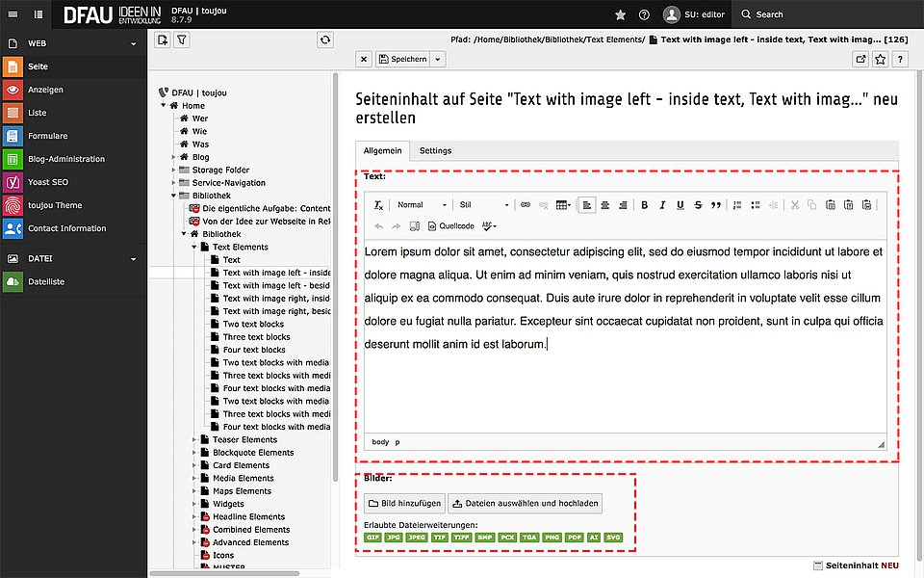The width and height of the screenshot is (924, 578).
Task: Refresh the page tree
Action: point(324,40)
